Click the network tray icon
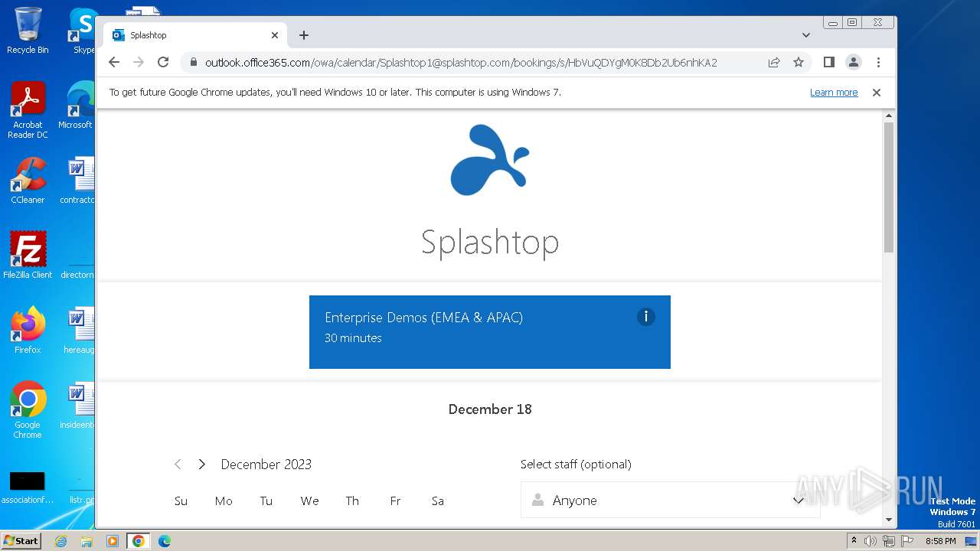The height and width of the screenshot is (551, 980). [x=888, y=541]
